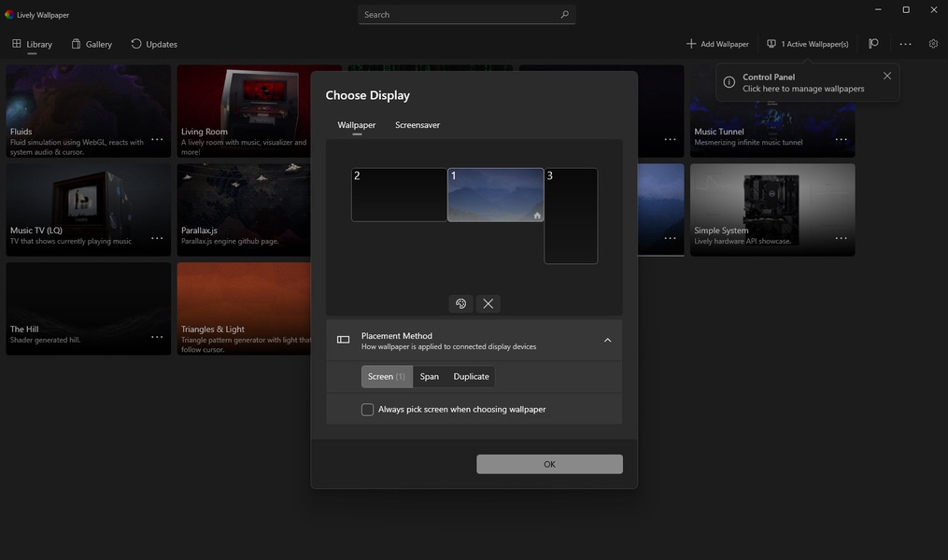The height and width of the screenshot is (560, 948).
Task: Click the customize wallpaper palette icon
Action: (x=460, y=303)
